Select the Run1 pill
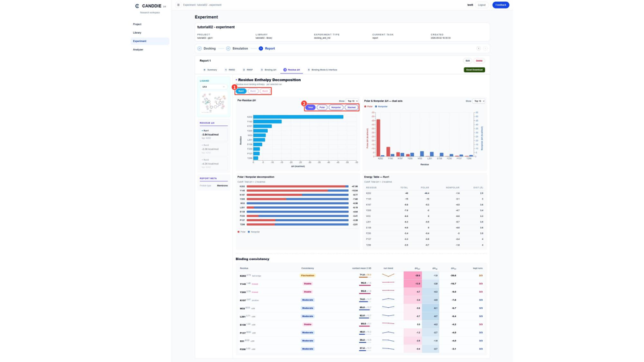Image resolution: width=644 pixels, height=362 pixels. 241,91
